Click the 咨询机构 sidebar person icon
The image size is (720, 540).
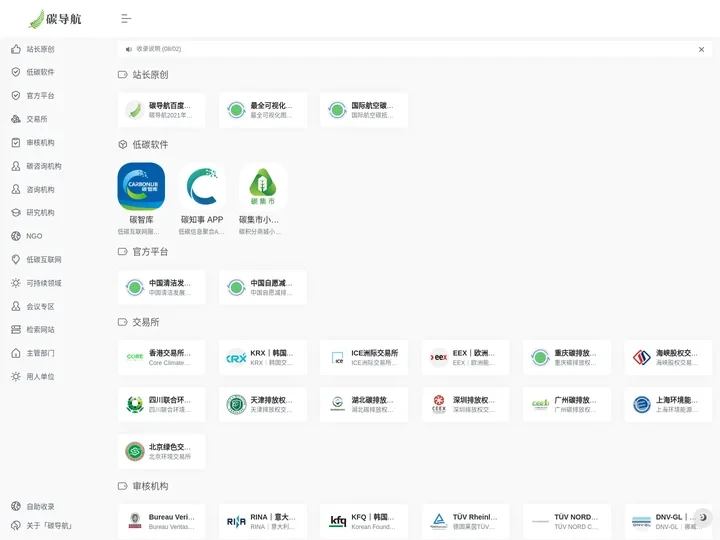pos(16,189)
